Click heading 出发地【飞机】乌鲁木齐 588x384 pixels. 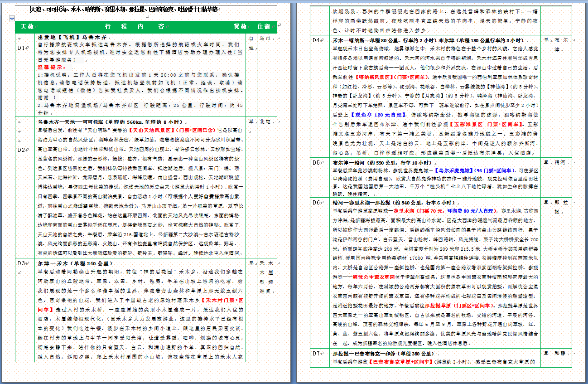[72, 37]
